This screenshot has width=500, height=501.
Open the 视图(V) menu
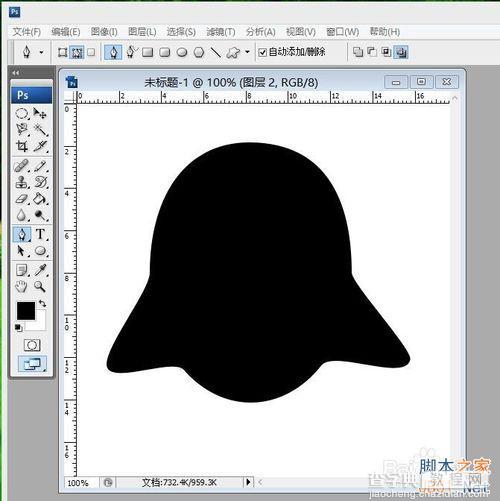point(301,32)
